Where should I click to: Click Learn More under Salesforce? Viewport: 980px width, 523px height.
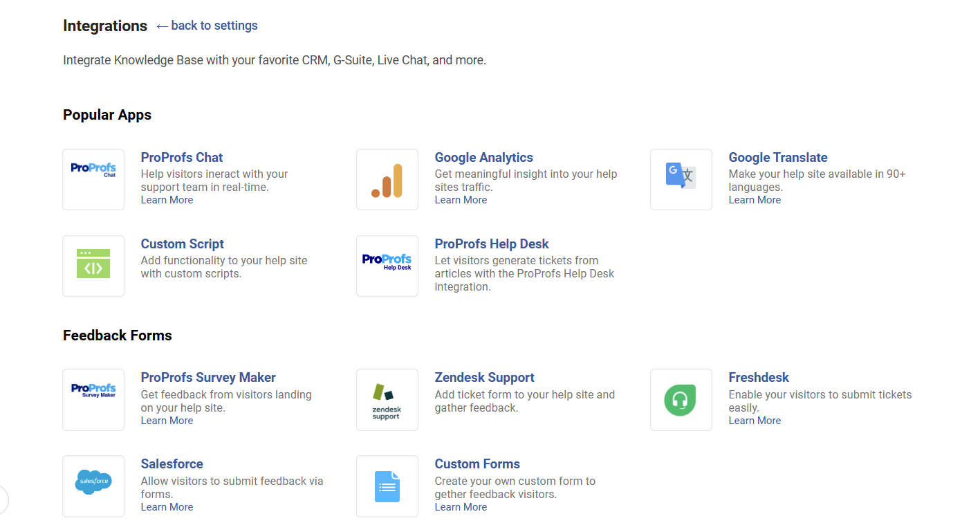(x=167, y=507)
